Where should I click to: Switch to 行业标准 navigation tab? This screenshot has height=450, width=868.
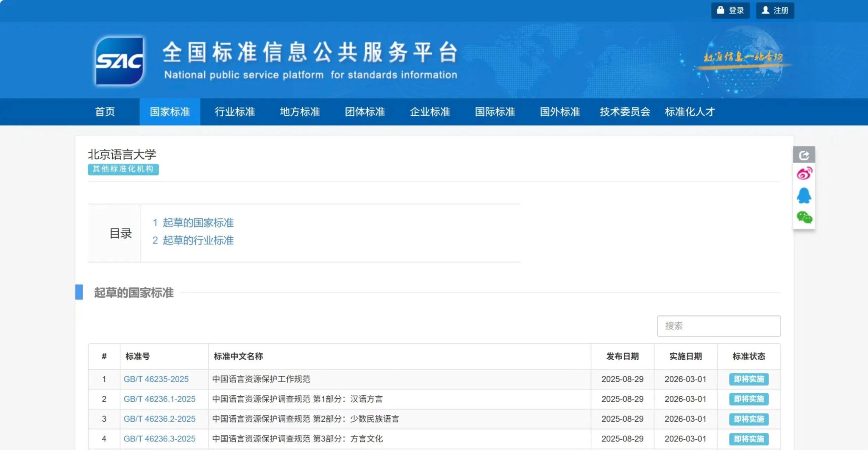tap(235, 112)
